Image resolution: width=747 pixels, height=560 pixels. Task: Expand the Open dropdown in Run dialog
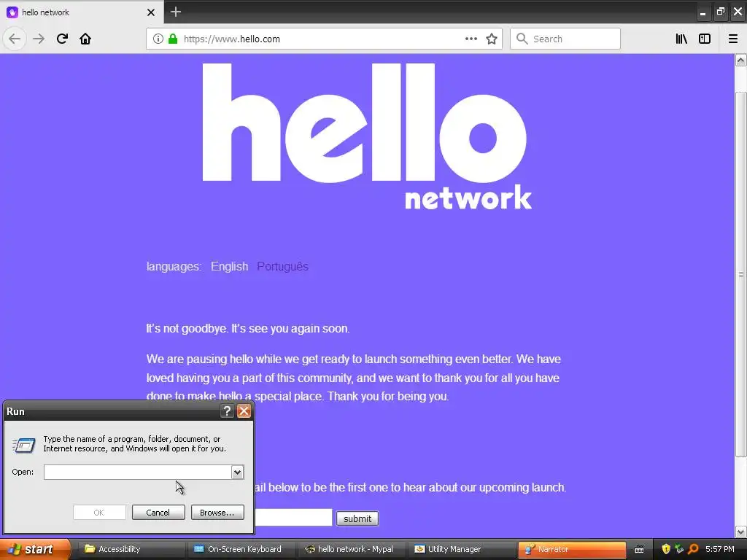pos(238,472)
